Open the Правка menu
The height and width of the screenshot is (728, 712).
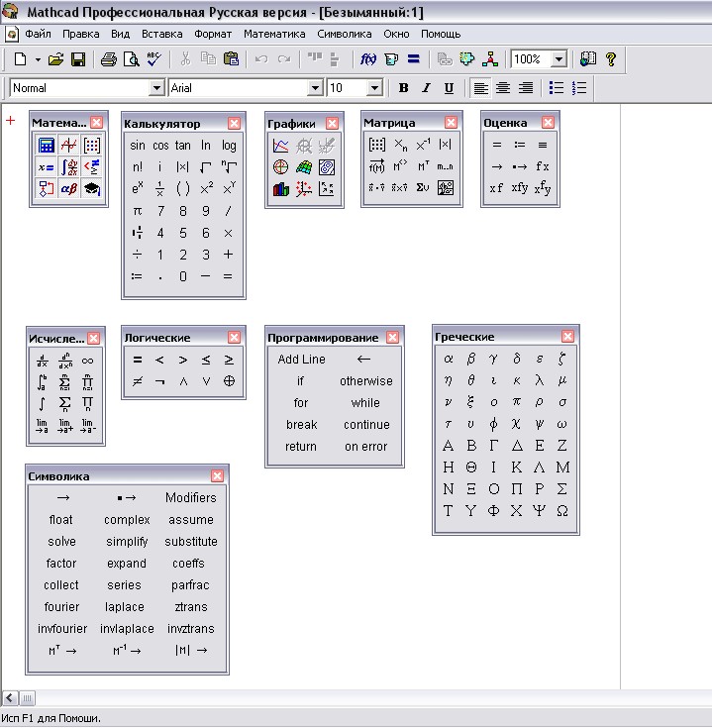pos(81,34)
